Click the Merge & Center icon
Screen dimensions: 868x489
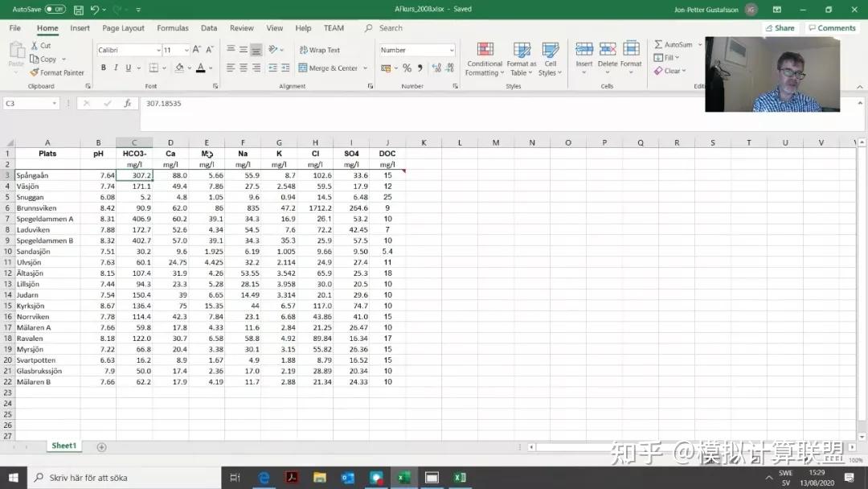[x=330, y=68]
